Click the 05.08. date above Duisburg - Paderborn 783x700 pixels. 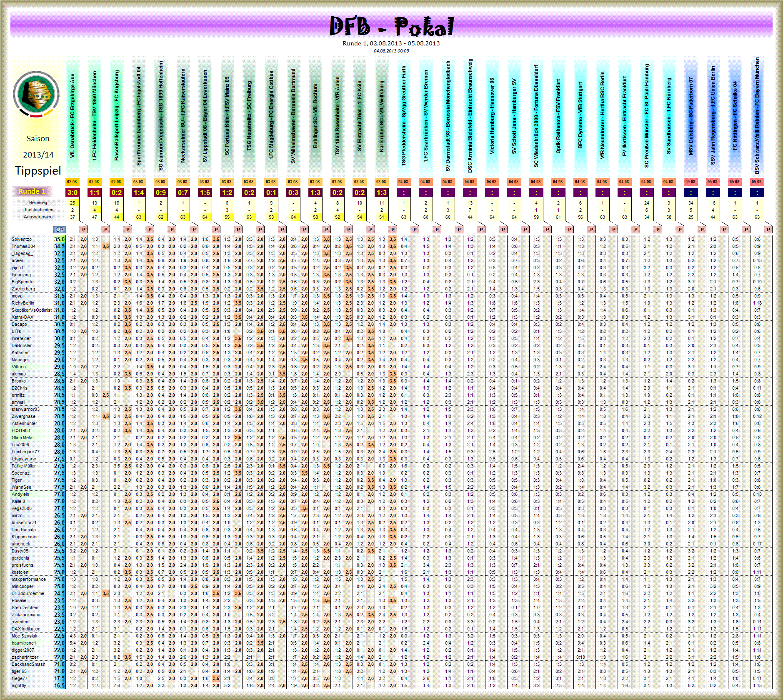click(x=691, y=182)
